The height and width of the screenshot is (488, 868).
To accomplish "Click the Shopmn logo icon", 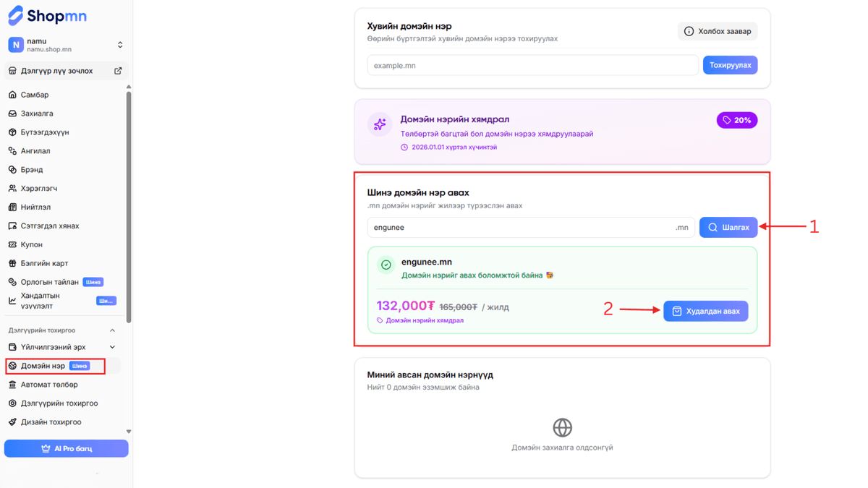I will click(x=15, y=15).
